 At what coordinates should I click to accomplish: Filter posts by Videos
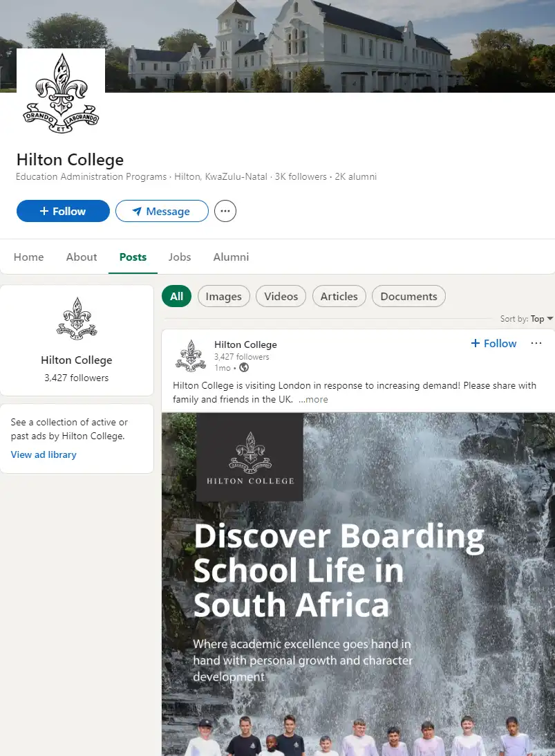point(281,296)
